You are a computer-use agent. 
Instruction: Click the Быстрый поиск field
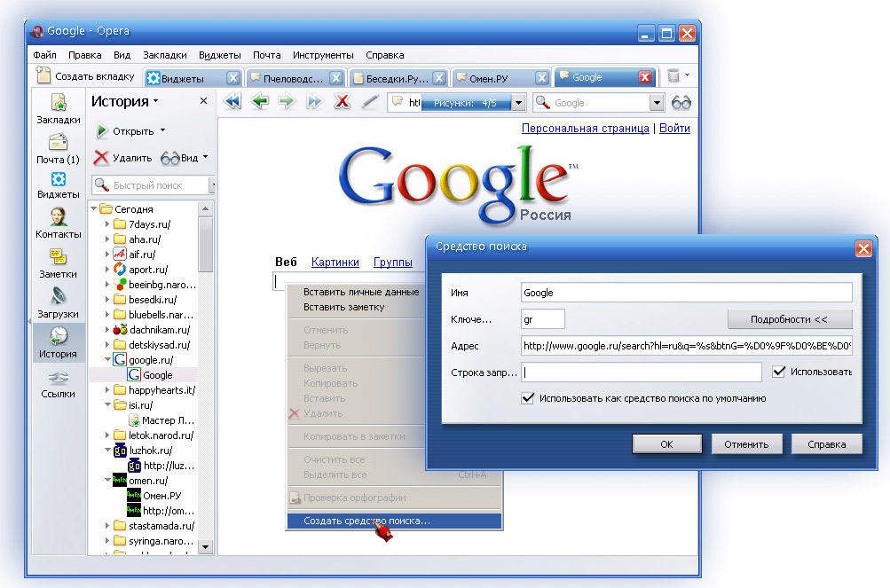point(150,185)
